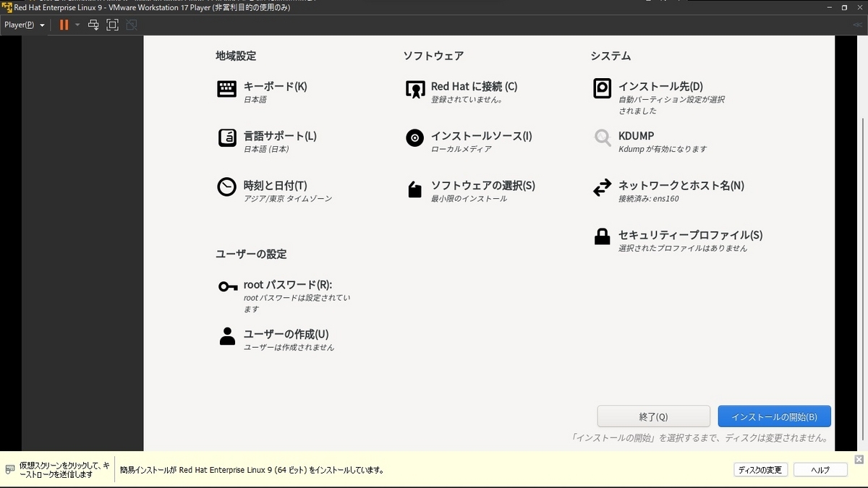Open ネットワークとホスト名(N)
The width and height of the screenshot is (868, 488).
point(681,186)
